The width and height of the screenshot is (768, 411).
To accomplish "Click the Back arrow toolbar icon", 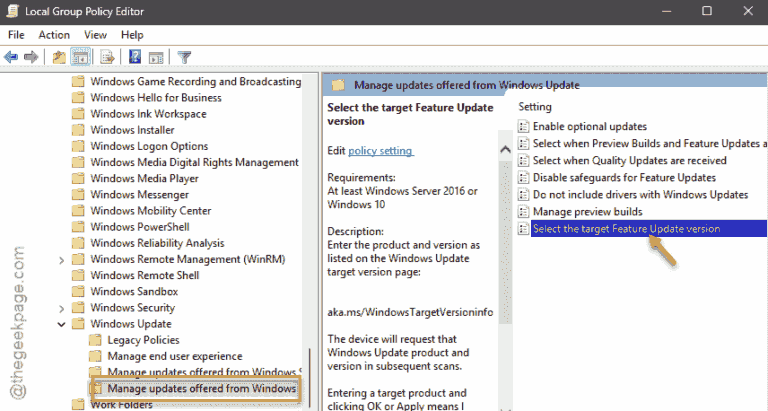I will click(11, 57).
